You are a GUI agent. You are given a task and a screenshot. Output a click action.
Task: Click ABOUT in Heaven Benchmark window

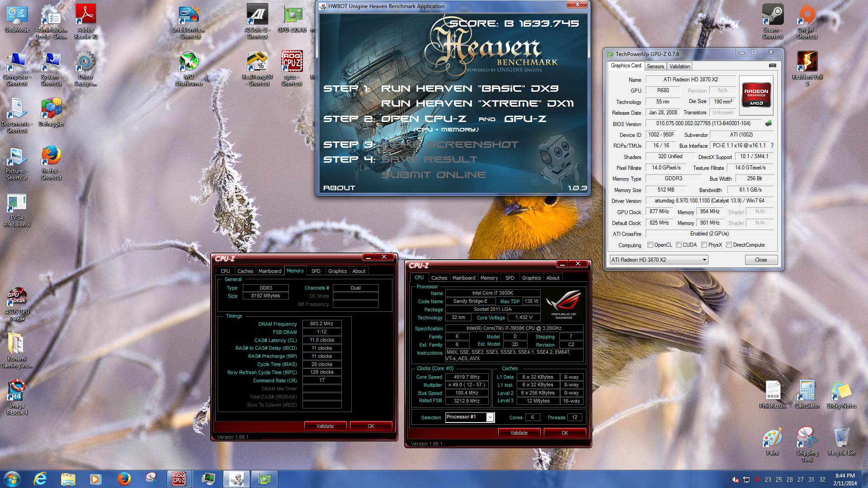[x=339, y=188]
